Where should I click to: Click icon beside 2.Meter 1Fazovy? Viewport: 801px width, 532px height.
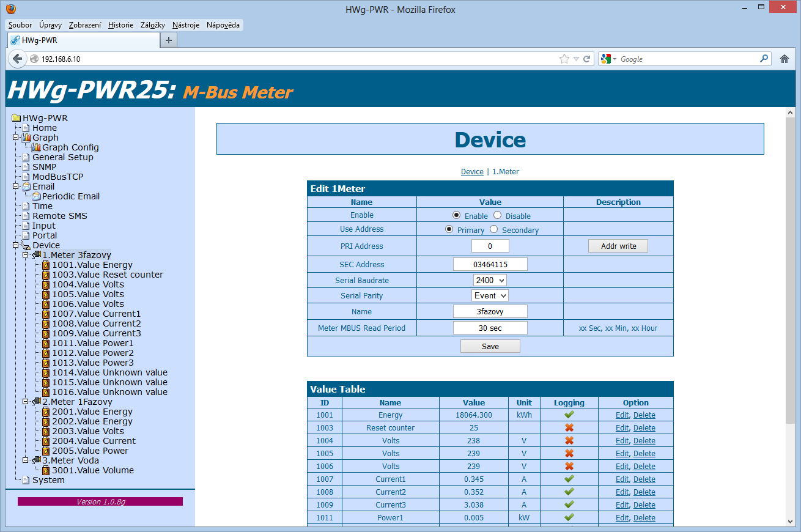pos(36,402)
